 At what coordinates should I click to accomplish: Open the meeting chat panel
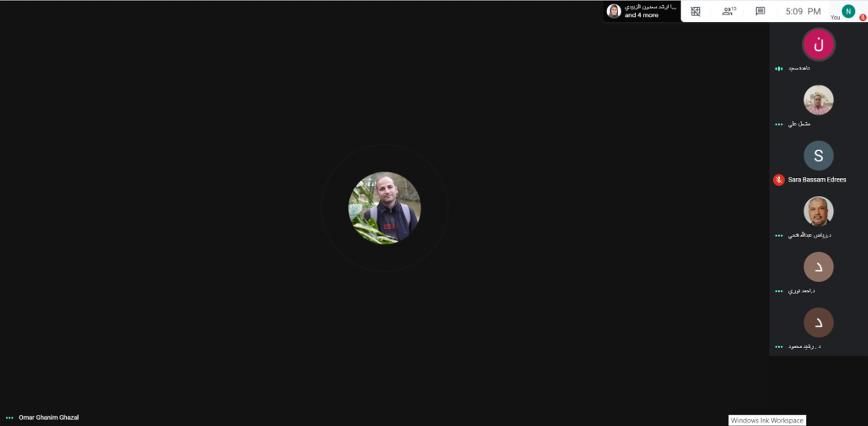click(760, 11)
